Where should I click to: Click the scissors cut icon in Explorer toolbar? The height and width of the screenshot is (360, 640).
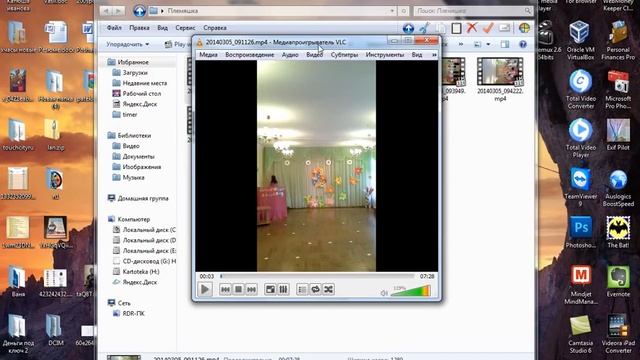(x=424, y=28)
